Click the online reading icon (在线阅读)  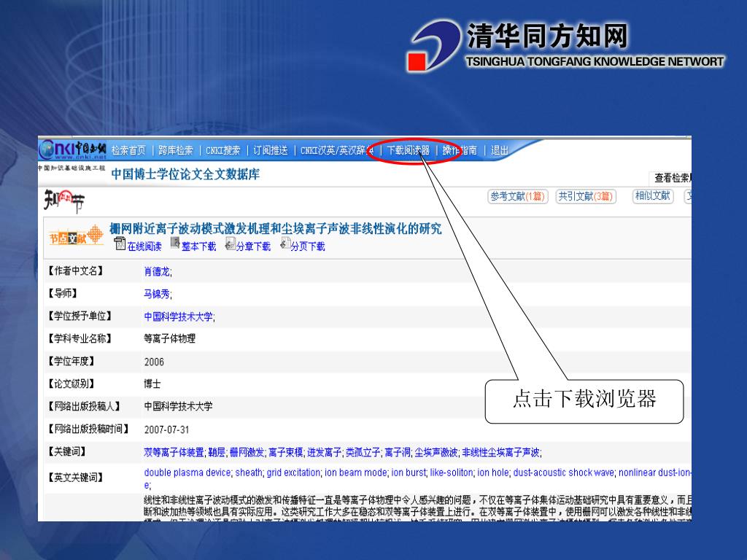click(120, 244)
